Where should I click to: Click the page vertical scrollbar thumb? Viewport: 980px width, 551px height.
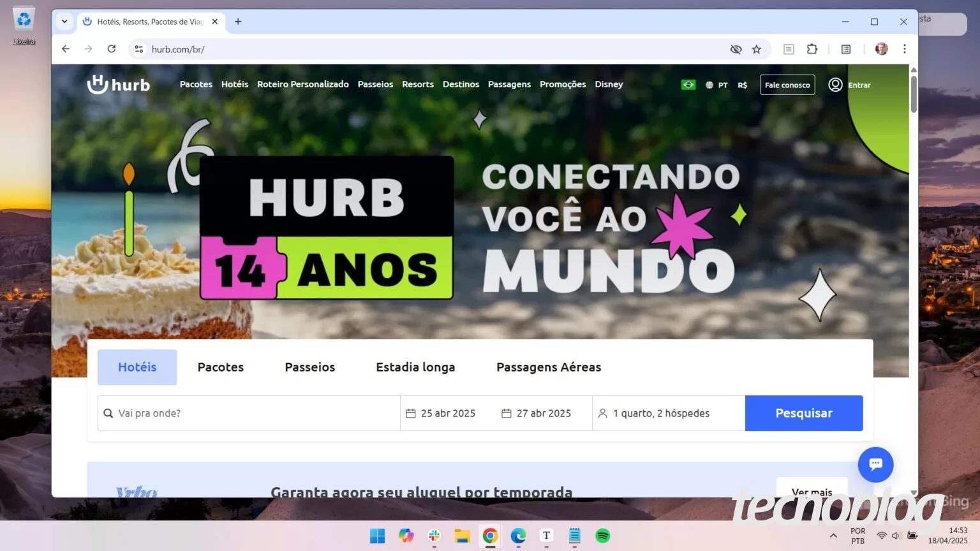coord(914,94)
